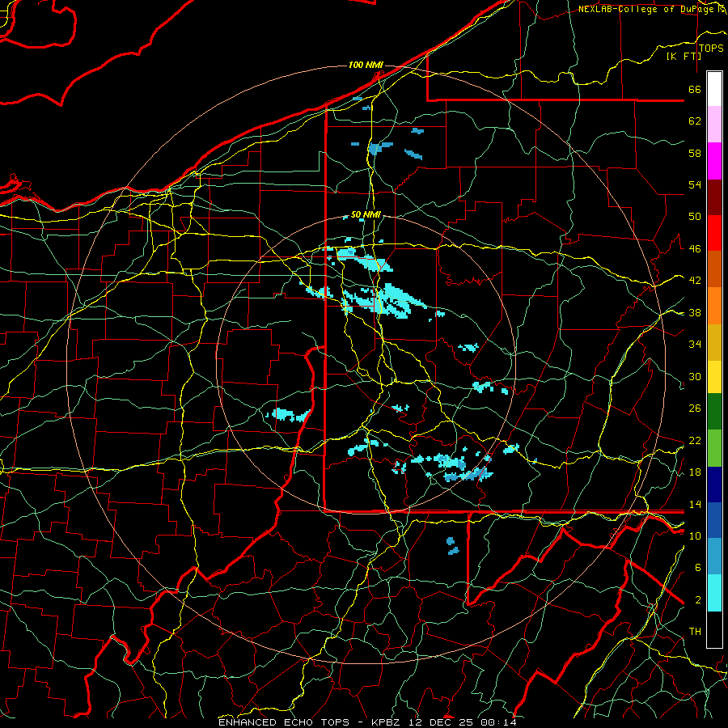Select the "6" scale label
Screen dimensions: 728x728
click(697, 568)
